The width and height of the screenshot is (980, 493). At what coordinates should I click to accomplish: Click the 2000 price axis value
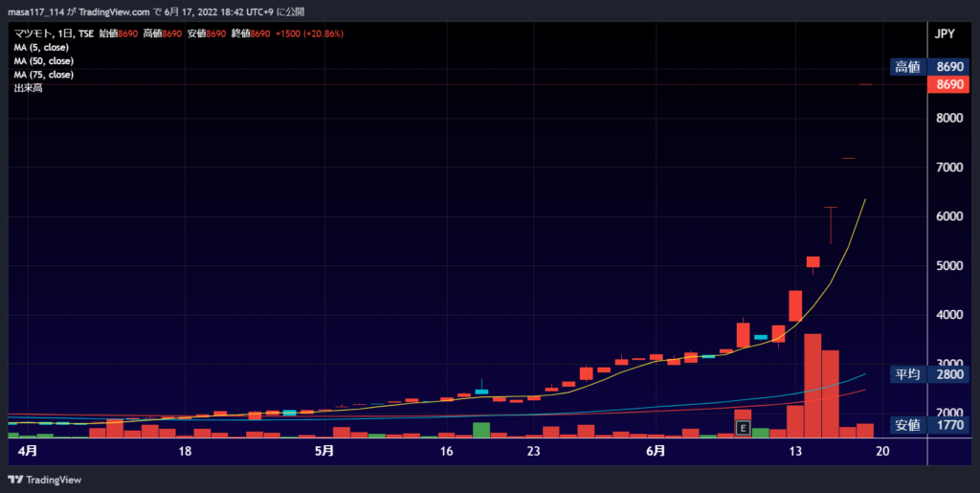[948, 413]
